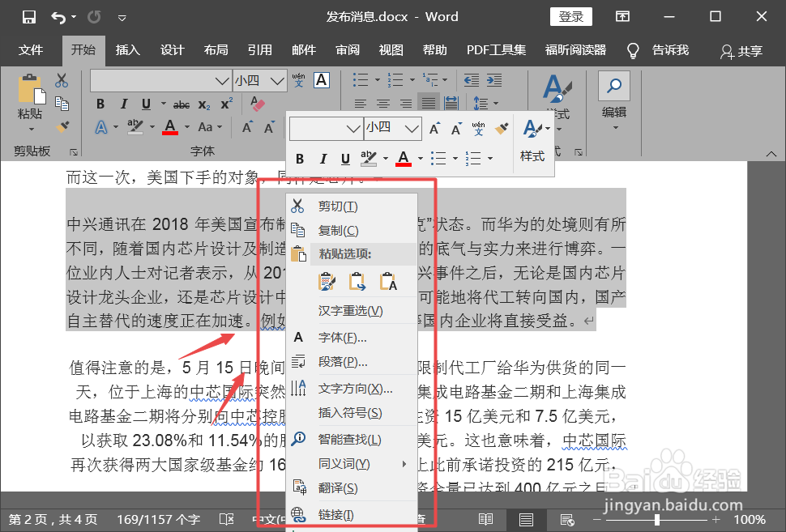Click the 共享 share button
The height and width of the screenshot is (532, 786).
pyautogui.click(x=742, y=51)
